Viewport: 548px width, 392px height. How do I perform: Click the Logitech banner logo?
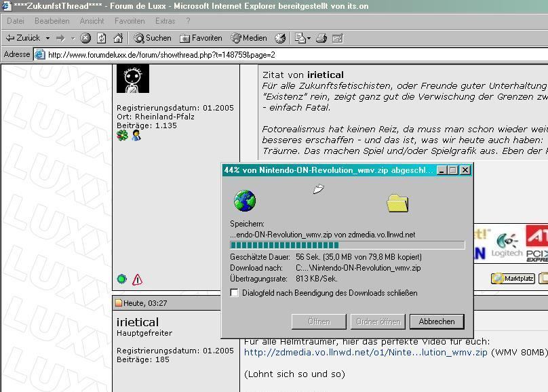point(507,246)
